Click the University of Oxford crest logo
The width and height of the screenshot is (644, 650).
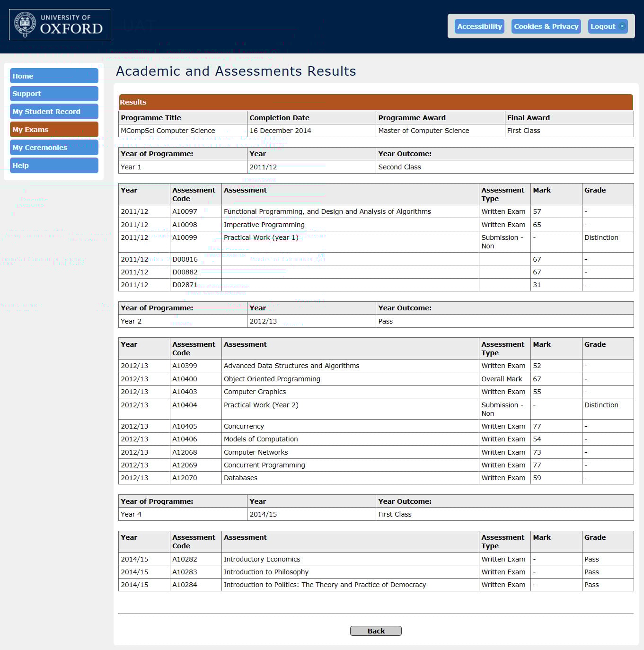point(25,25)
